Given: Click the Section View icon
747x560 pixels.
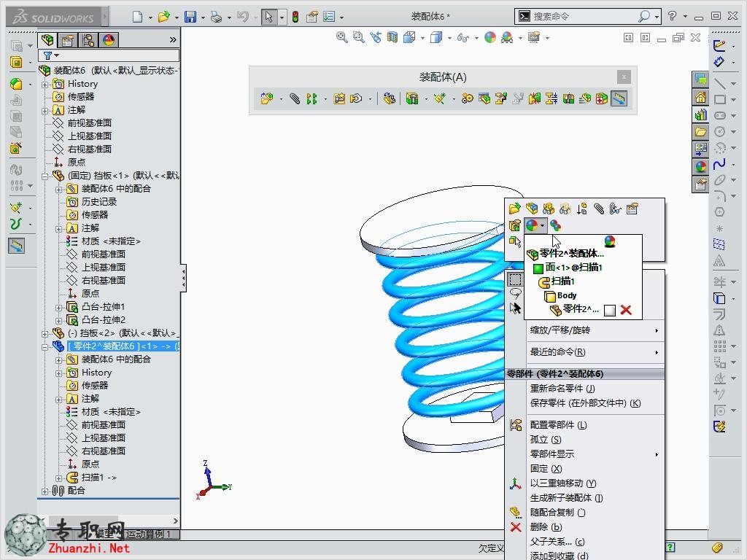Looking at the screenshot, I should tap(392, 37).
